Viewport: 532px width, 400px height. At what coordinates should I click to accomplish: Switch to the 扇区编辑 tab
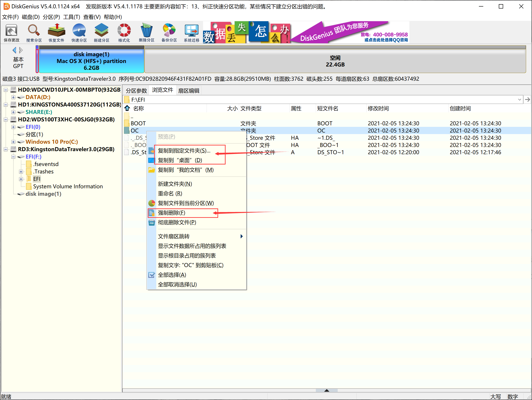pyautogui.click(x=189, y=91)
